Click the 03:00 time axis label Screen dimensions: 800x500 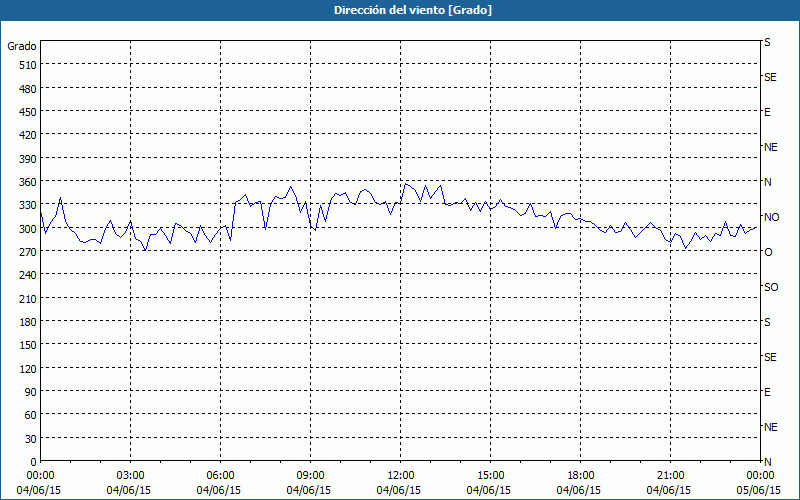tap(130, 476)
